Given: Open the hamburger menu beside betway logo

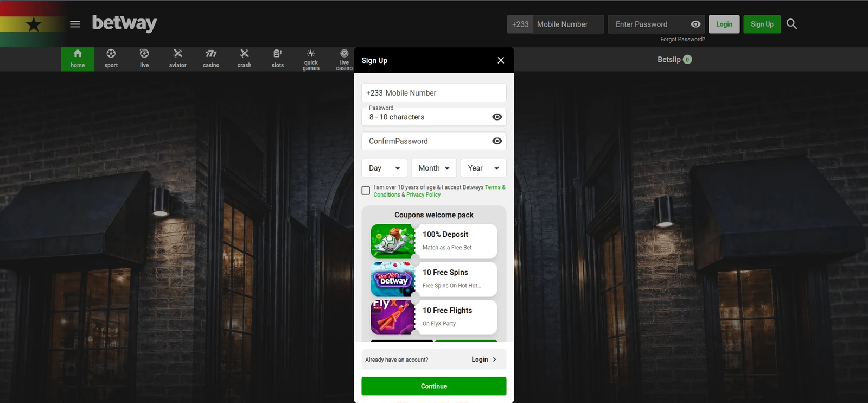Looking at the screenshot, I should click(75, 24).
